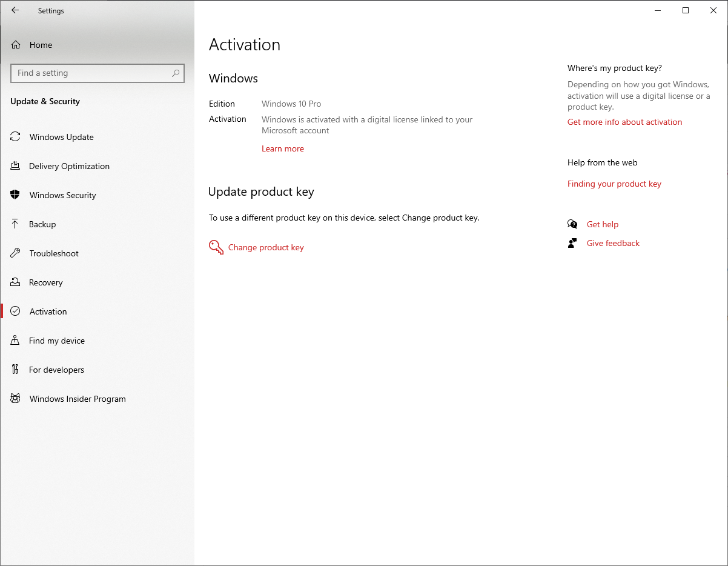Image resolution: width=728 pixels, height=566 pixels.
Task: Click the Backup upload arrow icon
Action: tap(16, 224)
